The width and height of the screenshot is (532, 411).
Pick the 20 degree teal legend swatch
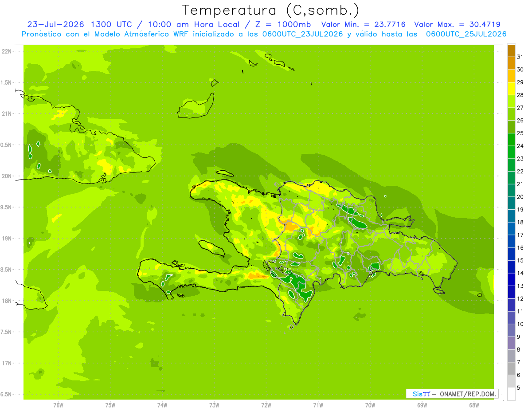511,190
